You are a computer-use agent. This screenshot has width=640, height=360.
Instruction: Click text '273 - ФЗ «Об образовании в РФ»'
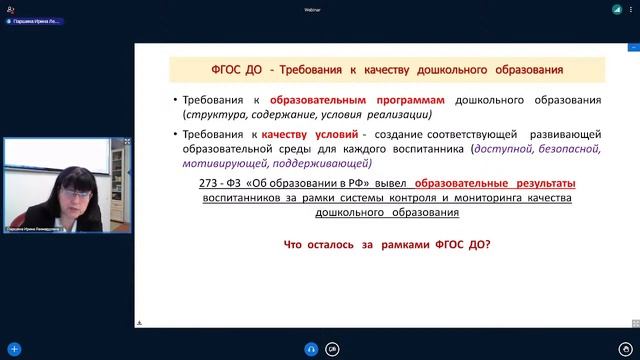pos(284,183)
